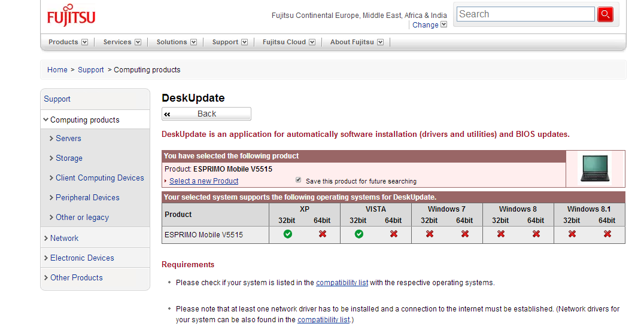Screen dimensions: 644x324
Task: Click red cross under XP 64bit
Action: coord(323,234)
